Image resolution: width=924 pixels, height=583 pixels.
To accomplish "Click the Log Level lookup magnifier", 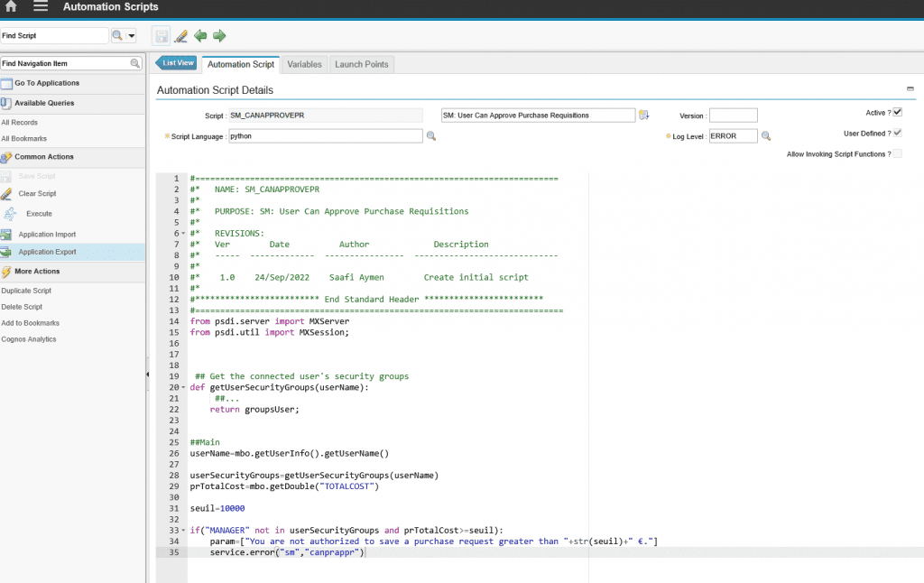I will coord(766,136).
